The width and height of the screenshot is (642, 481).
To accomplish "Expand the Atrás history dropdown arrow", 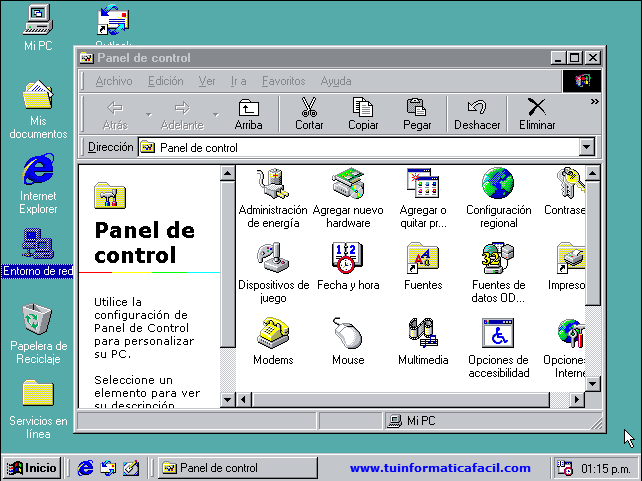I will (x=149, y=115).
